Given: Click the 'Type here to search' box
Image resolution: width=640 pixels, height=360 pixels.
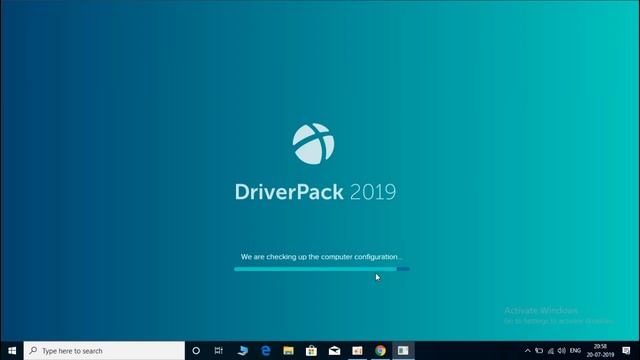Looking at the screenshot, I should coord(104,351).
